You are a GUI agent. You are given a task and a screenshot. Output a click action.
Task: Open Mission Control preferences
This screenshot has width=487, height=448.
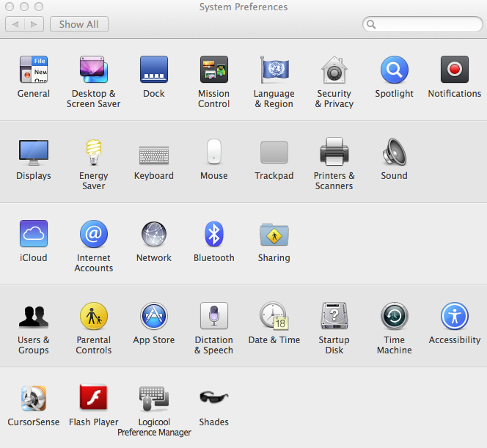[214, 70]
